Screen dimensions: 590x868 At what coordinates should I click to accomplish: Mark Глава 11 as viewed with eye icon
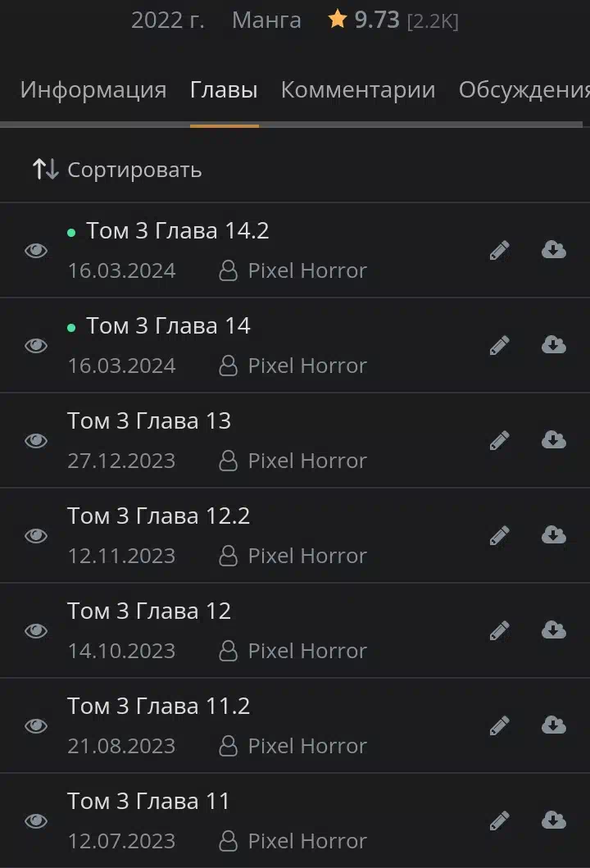pyautogui.click(x=36, y=820)
